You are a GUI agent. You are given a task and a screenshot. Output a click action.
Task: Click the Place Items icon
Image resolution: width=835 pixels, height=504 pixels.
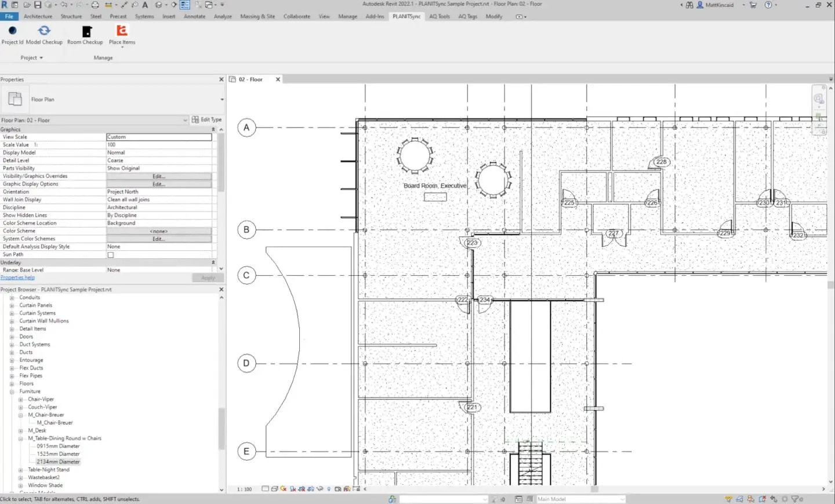click(122, 31)
